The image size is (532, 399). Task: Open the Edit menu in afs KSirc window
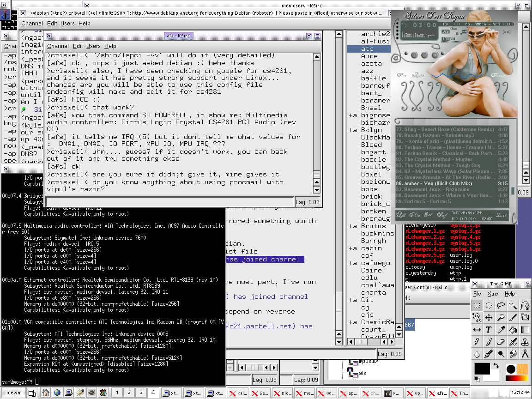coord(78,46)
